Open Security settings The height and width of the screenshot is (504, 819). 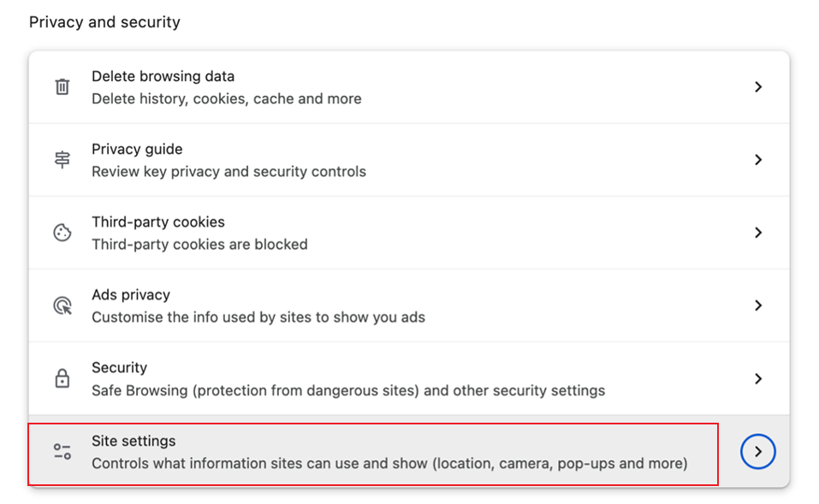(342, 377)
